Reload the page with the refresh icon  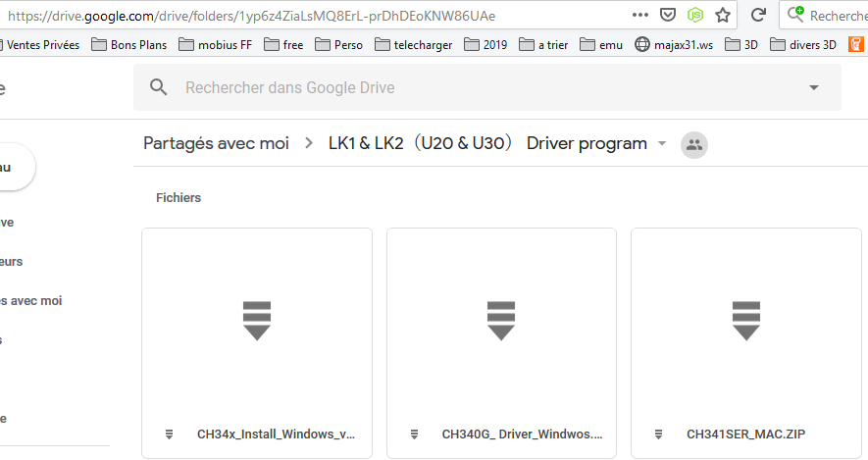(x=758, y=15)
